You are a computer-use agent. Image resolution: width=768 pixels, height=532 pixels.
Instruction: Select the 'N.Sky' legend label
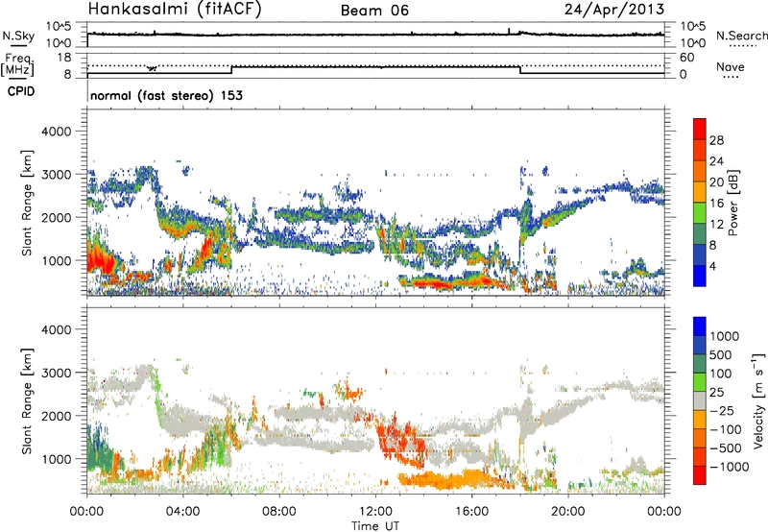18,36
